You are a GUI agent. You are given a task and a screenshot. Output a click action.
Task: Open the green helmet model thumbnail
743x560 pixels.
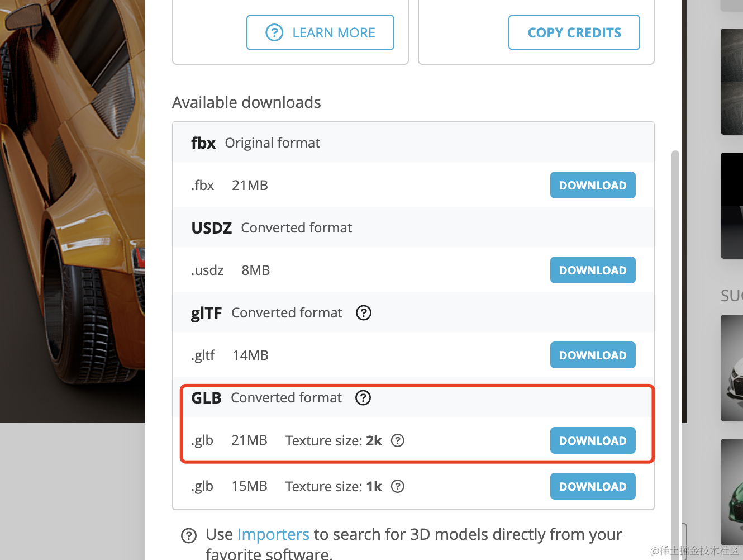(x=732, y=492)
